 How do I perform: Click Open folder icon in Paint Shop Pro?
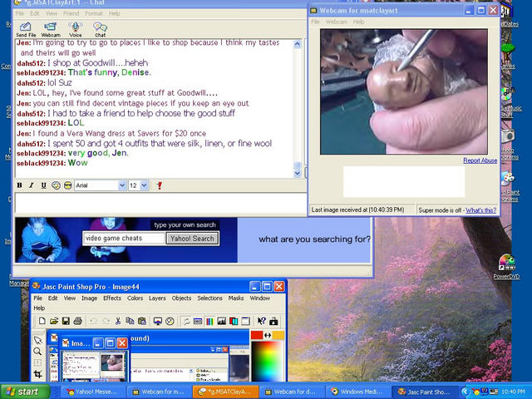pos(54,321)
